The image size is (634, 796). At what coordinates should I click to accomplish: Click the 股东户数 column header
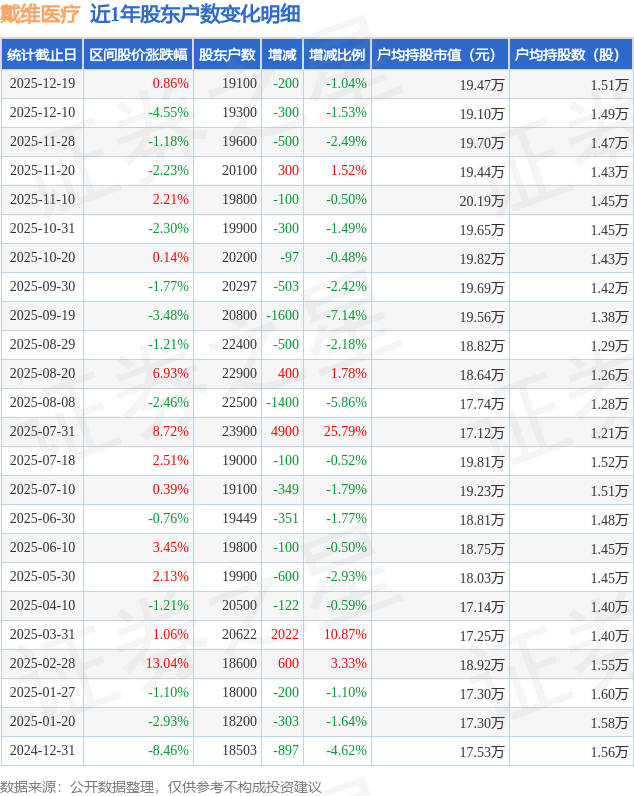[227, 55]
